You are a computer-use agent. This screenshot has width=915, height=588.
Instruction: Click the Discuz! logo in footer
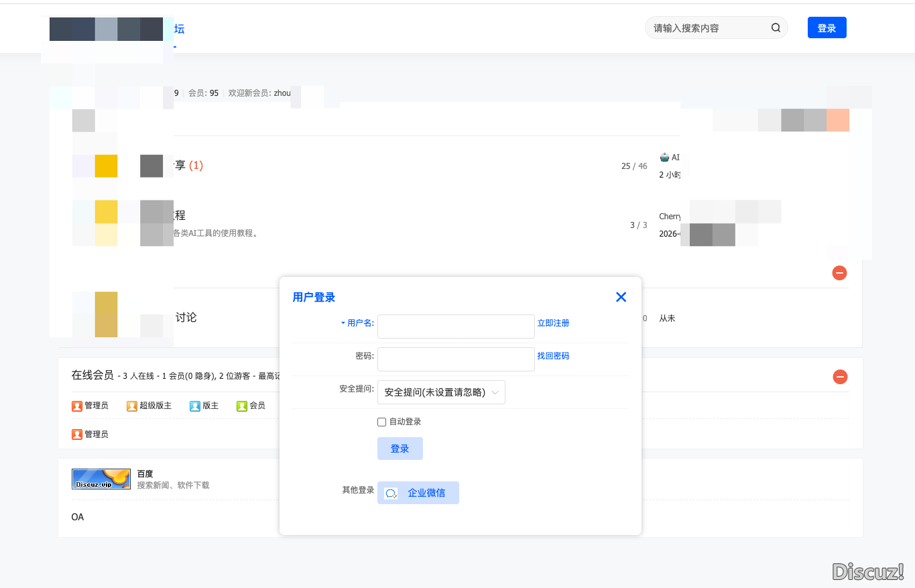pos(868,571)
